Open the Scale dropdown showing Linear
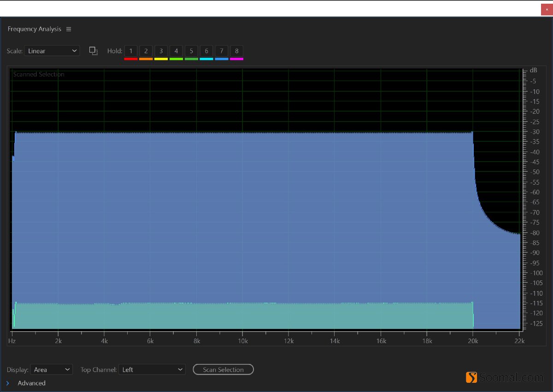The width and height of the screenshot is (553, 392). coord(52,51)
